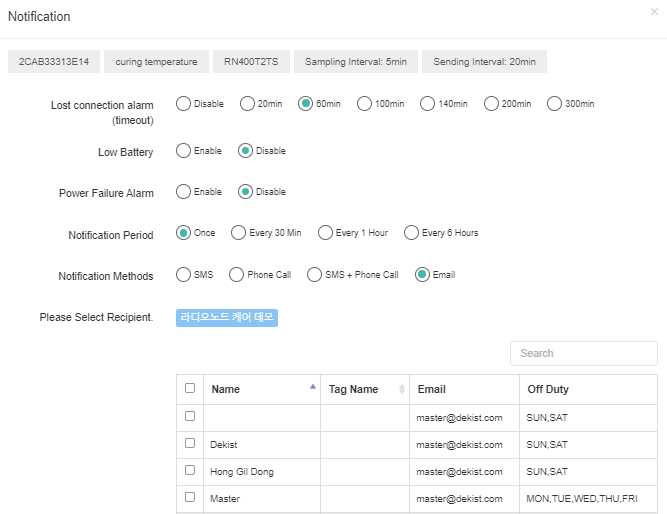
Task: Choose 300min timeout option
Action: coord(555,103)
